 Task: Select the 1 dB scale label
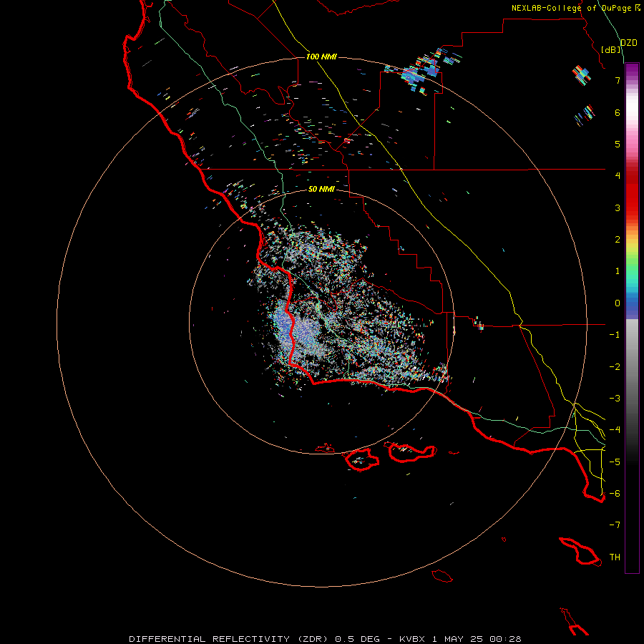pyautogui.click(x=618, y=271)
